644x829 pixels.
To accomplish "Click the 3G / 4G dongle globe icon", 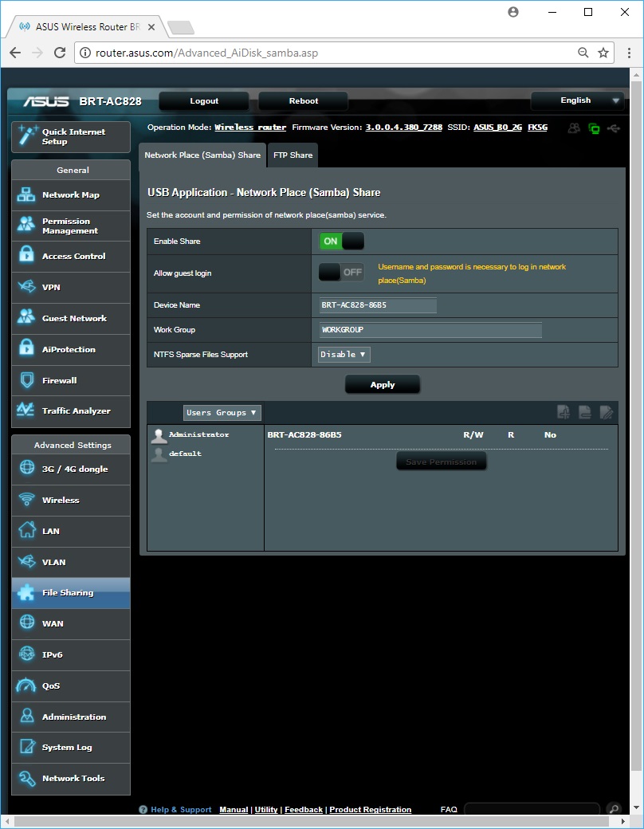I will [x=26, y=469].
